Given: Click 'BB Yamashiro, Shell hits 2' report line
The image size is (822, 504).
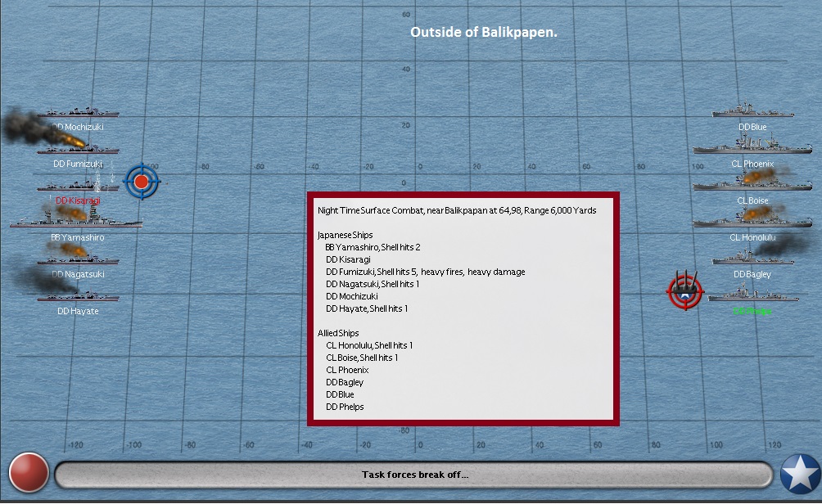Looking at the screenshot, I should [373, 247].
